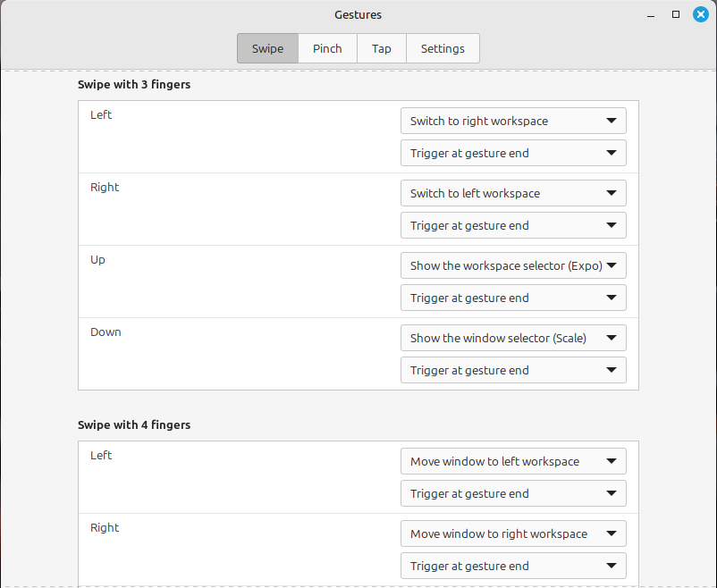Change trigger timing for 4-finger Left swipe

(513, 493)
